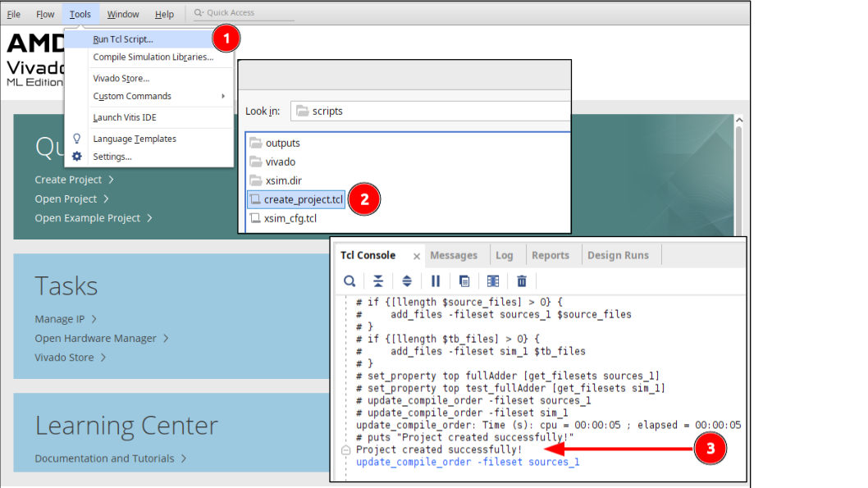The height and width of the screenshot is (488, 868).
Task: Click update_compile_order -fileset sources_1 command line
Action: pyautogui.click(x=468, y=462)
